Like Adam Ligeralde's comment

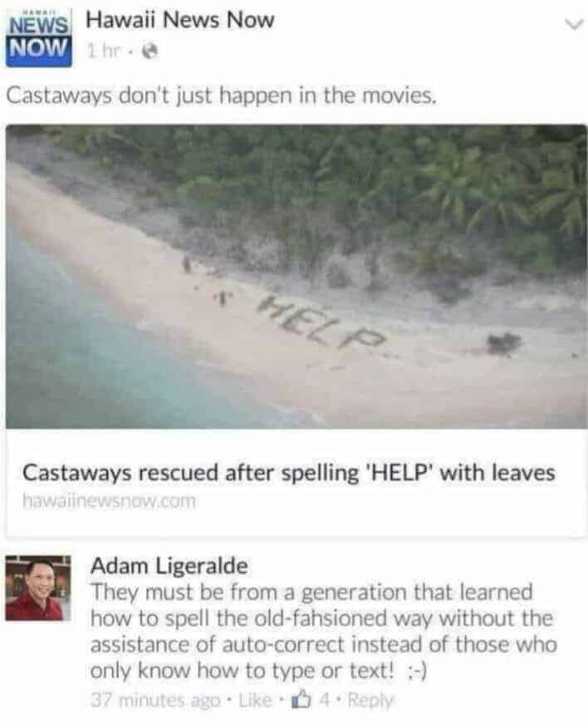point(255,700)
